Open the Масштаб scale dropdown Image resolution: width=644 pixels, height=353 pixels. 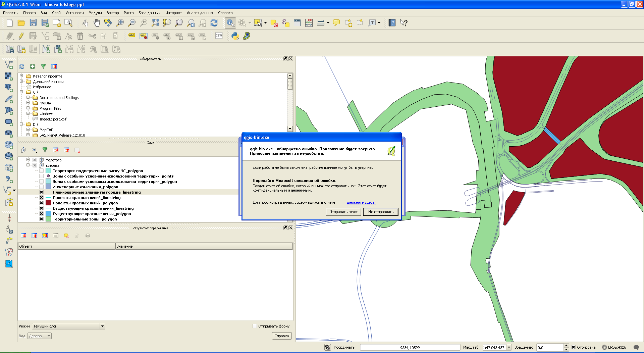tap(509, 348)
